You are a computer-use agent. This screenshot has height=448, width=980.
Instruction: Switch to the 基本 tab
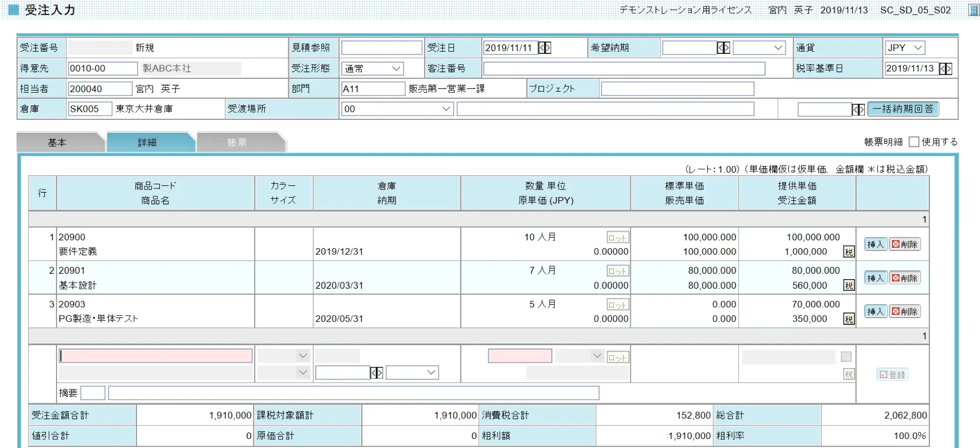click(58, 142)
